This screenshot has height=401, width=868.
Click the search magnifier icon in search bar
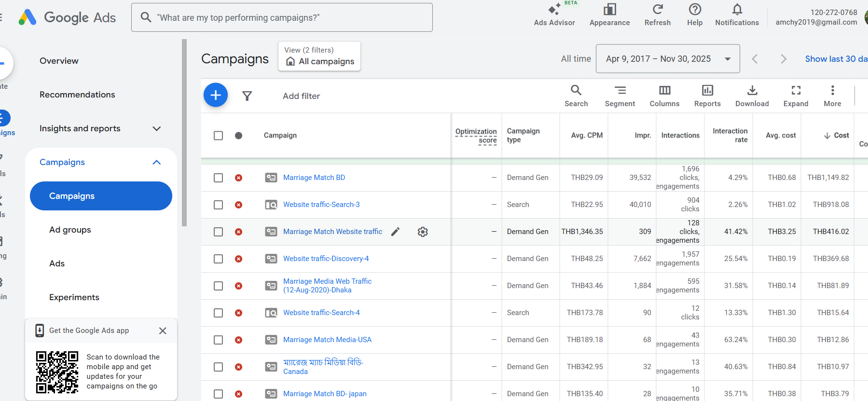146,17
